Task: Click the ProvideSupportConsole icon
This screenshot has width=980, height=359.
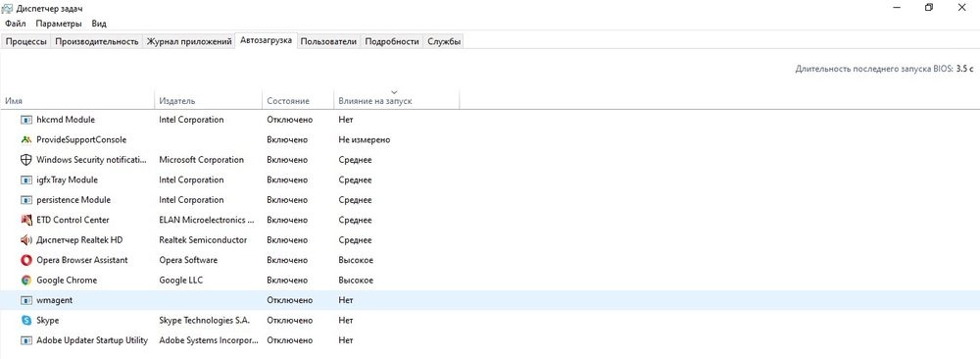Action: (x=26, y=139)
